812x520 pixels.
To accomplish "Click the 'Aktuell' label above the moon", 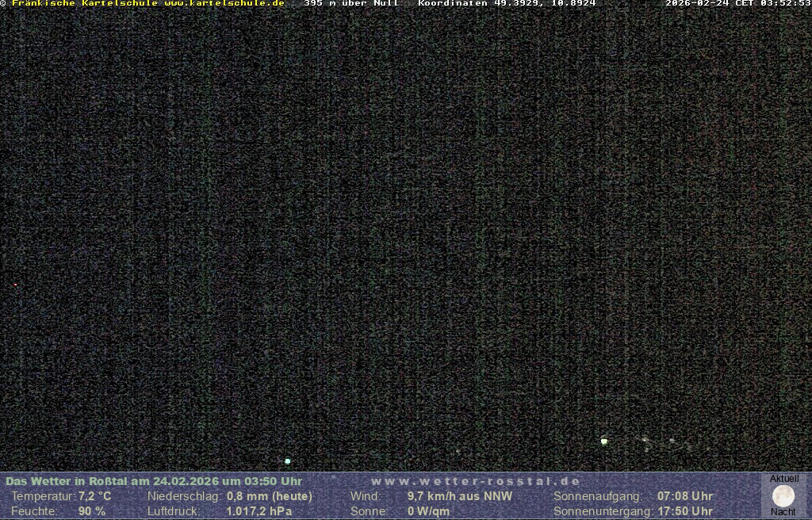I will coord(783,479).
